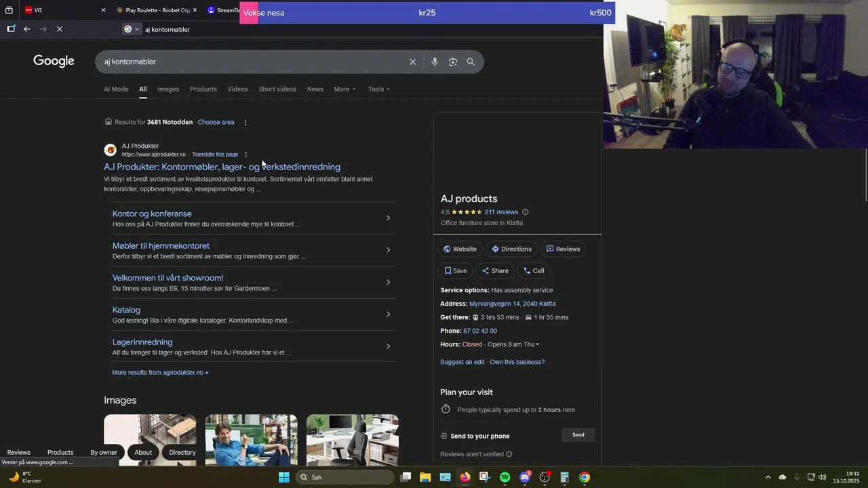Image resolution: width=868 pixels, height=488 pixels.
Task: Open search engine selector in address bar
Action: [x=132, y=29]
